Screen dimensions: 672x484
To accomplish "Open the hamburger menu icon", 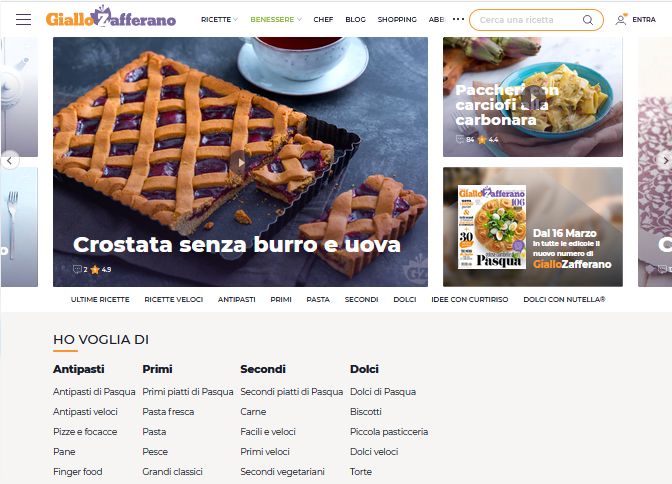I will [x=23, y=19].
